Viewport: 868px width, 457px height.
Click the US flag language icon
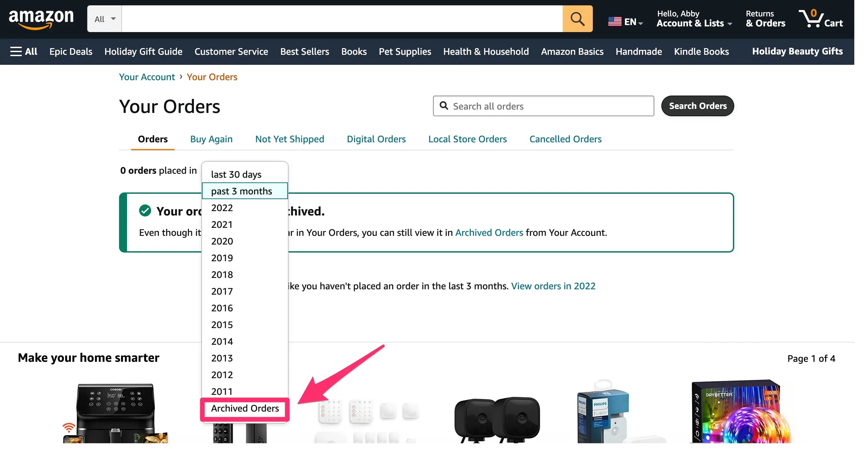615,22
